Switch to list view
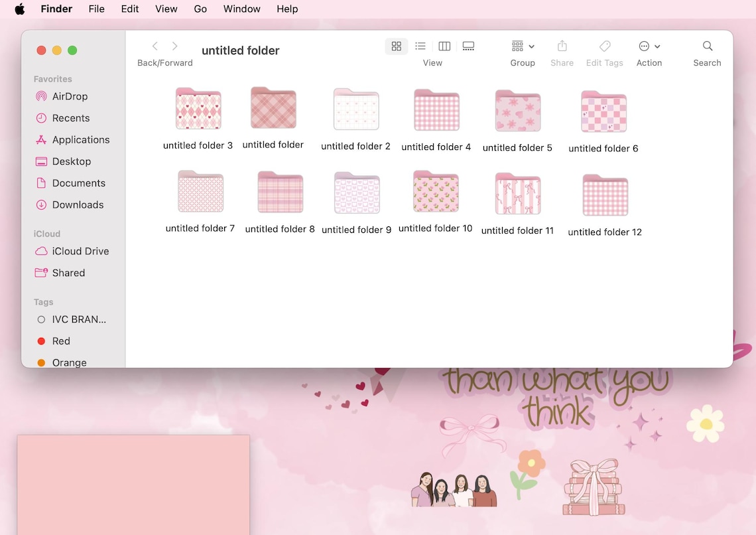756x535 pixels. (420, 46)
